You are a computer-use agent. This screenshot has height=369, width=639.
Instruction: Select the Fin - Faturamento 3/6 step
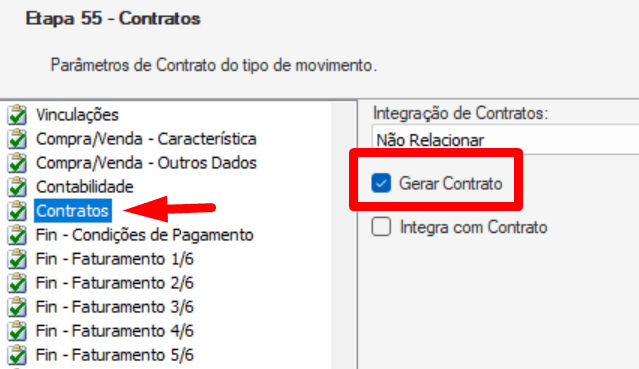[115, 307]
